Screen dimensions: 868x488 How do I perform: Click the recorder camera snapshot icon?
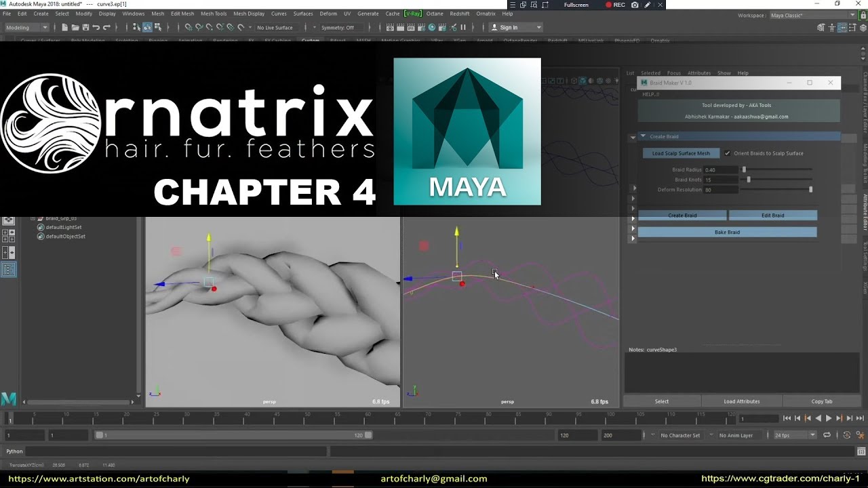pyautogui.click(x=635, y=5)
